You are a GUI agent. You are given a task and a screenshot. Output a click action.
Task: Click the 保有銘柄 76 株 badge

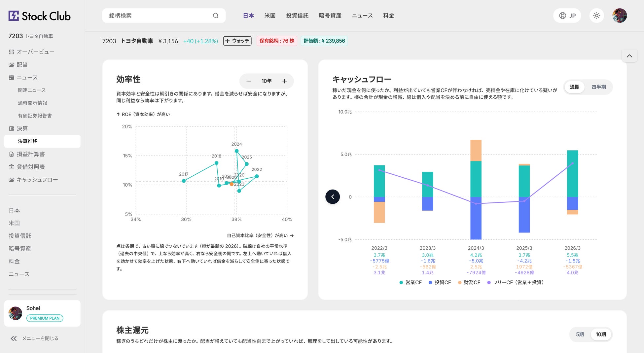[277, 41]
